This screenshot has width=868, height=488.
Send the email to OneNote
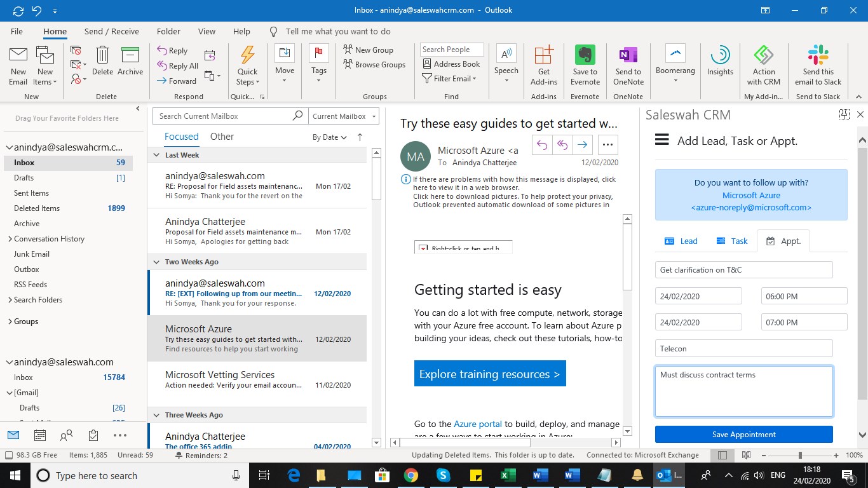click(628, 65)
